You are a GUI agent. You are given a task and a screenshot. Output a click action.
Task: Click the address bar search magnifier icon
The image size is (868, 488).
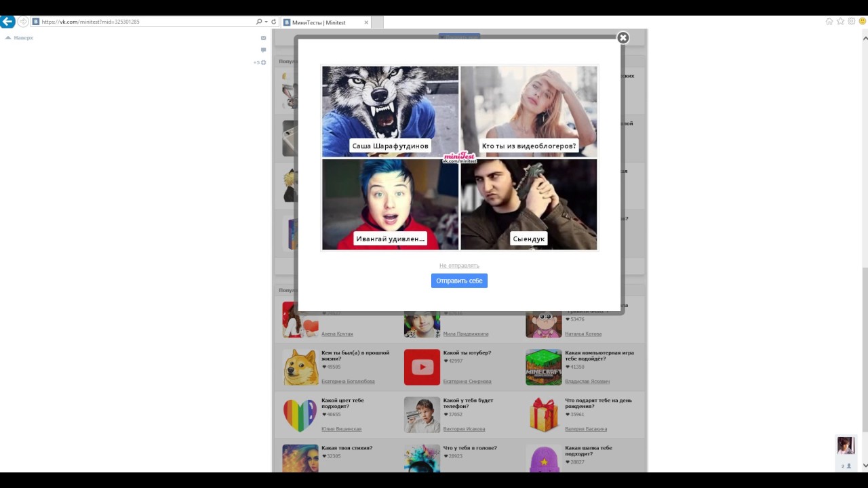[x=259, y=22]
